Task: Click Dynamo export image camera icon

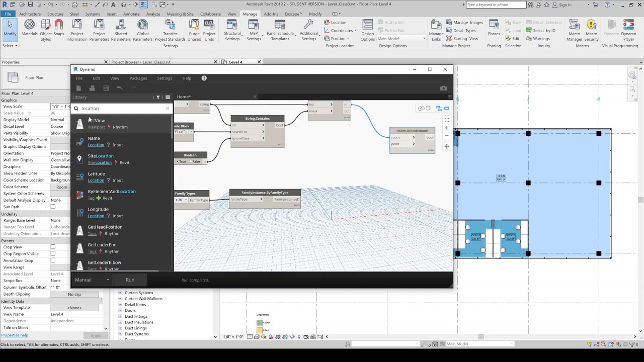Action: click(443, 88)
